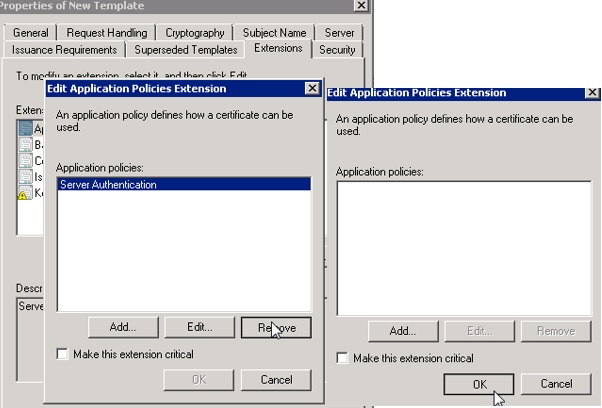Click Add... in the empty policies dialog
Viewport: 602px width, 408px height.
(402, 331)
